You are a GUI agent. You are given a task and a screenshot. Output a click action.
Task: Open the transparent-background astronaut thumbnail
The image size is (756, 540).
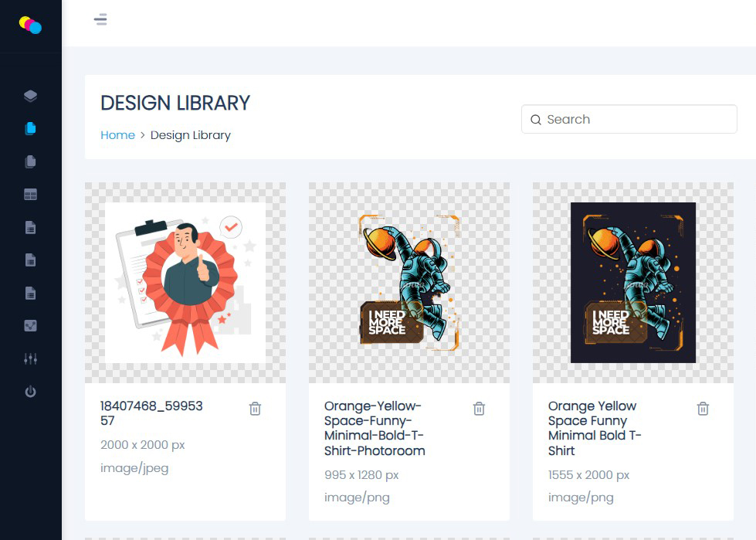coord(409,283)
